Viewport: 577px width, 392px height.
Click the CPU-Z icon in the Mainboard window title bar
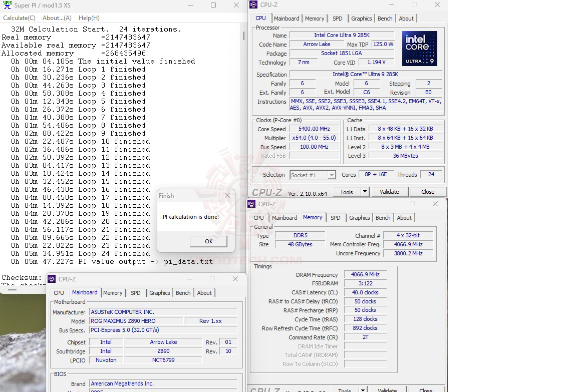coord(52,279)
